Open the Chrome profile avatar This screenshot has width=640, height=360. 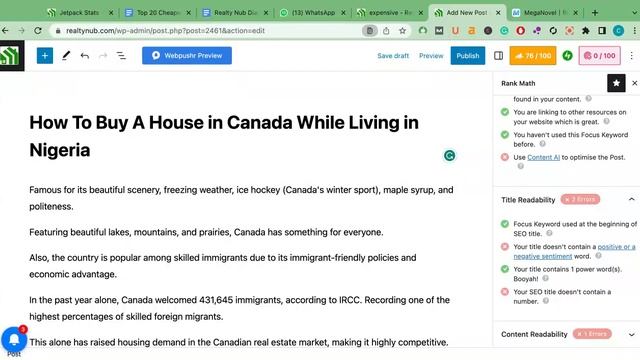[x=618, y=31]
